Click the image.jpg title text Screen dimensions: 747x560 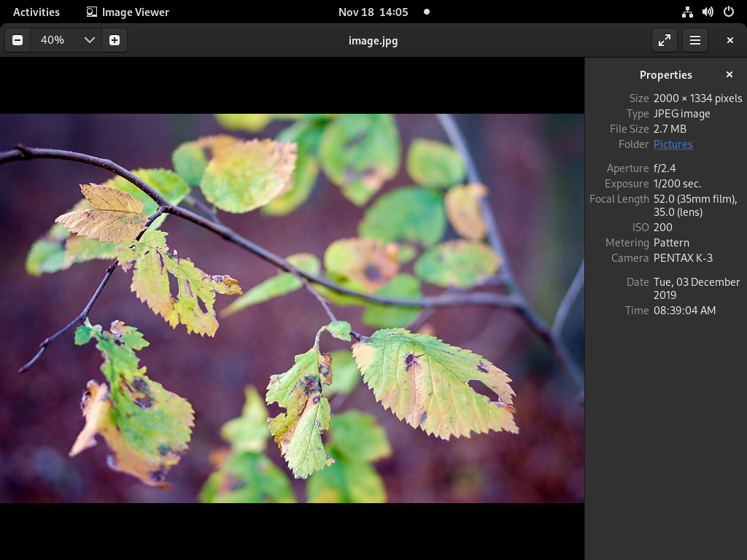(373, 41)
